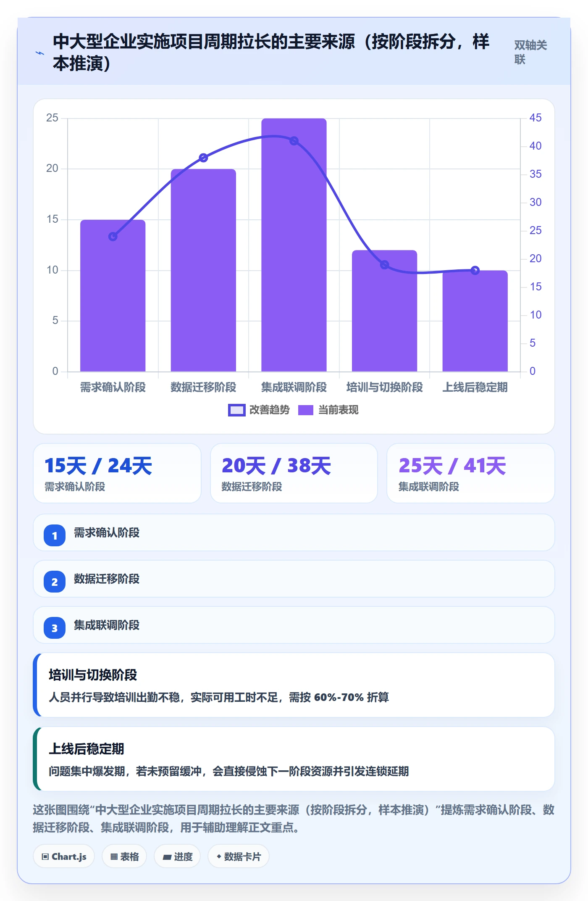The height and width of the screenshot is (901, 588).
Task: Click the number 3 badge for 集成联调阶段
Action: [x=55, y=628]
